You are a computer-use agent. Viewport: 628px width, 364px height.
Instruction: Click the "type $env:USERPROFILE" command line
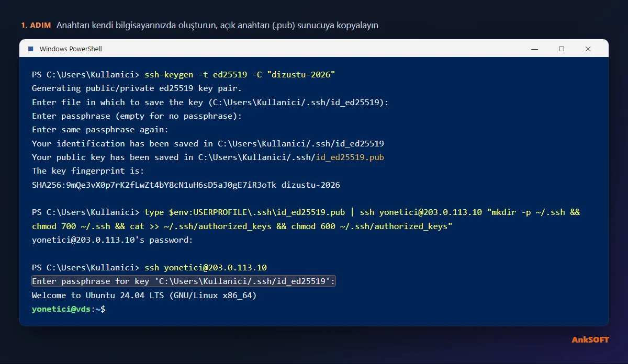[x=306, y=212]
